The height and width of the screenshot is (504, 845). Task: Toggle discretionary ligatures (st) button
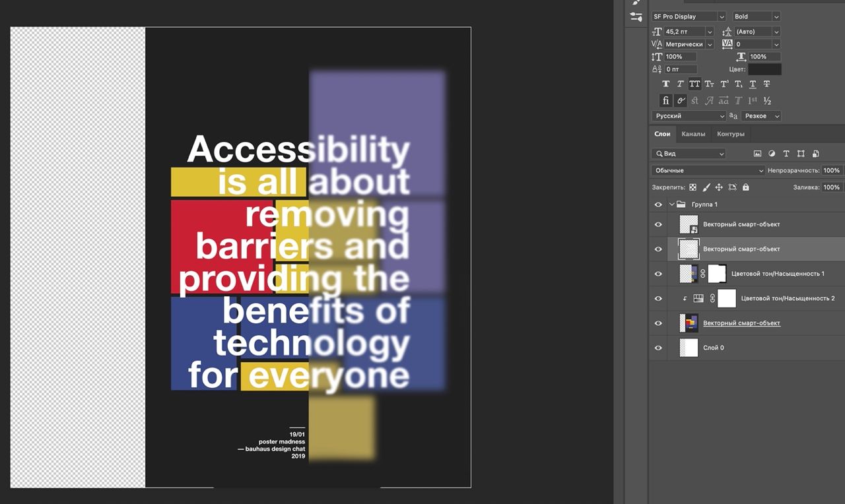coord(694,101)
